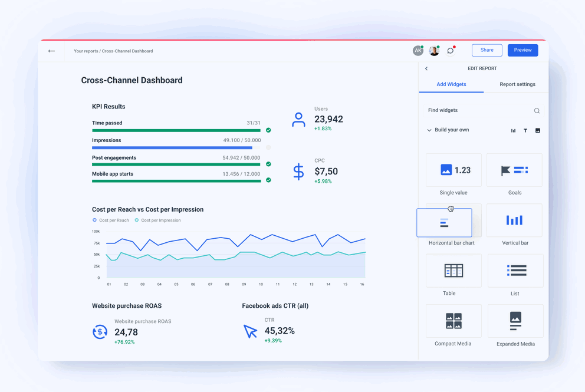Pick the Compact Media widget icon
585x392 pixels.
tap(453, 320)
